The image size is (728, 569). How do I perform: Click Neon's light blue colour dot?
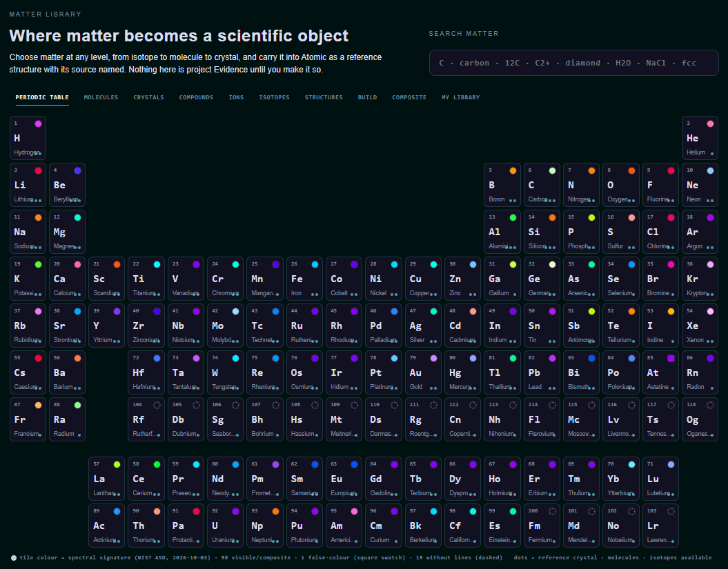(x=710, y=171)
